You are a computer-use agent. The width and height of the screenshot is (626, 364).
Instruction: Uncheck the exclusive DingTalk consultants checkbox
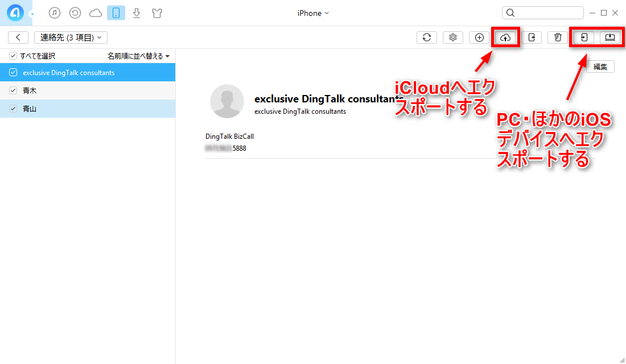pyautogui.click(x=13, y=72)
